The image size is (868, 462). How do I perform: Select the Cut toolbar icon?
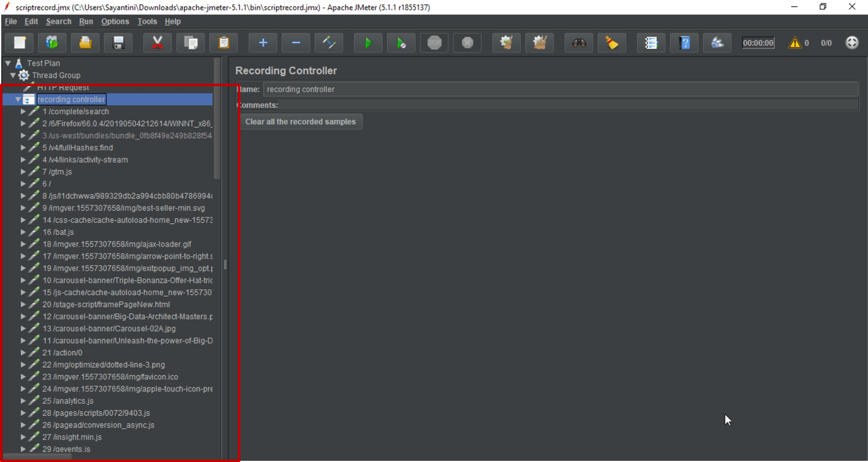pyautogui.click(x=157, y=42)
